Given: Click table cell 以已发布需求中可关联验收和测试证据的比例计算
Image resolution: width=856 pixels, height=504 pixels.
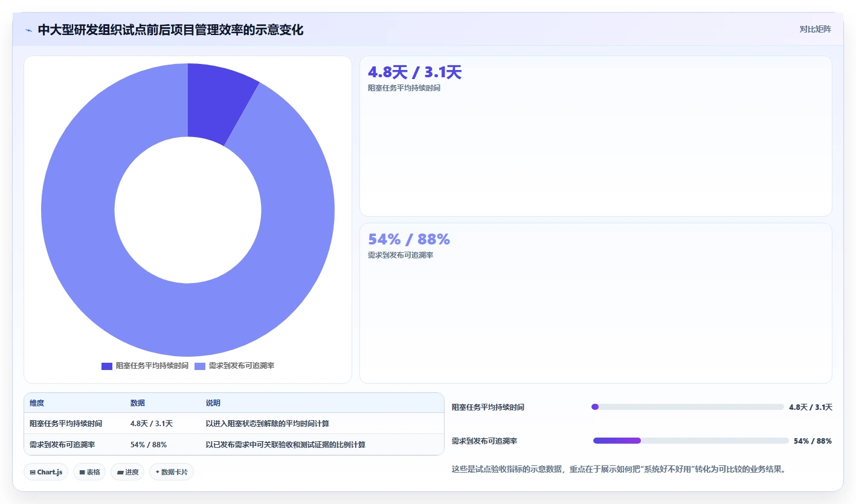Looking at the screenshot, I should tap(286, 445).
